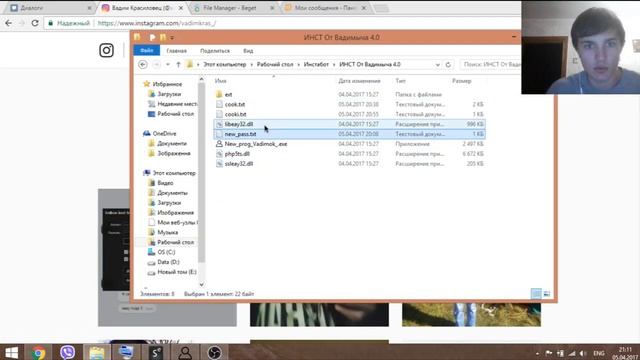Switch to the Главная ribbon tab
Viewport: 640px width, 360px height.
click(176, 51)
